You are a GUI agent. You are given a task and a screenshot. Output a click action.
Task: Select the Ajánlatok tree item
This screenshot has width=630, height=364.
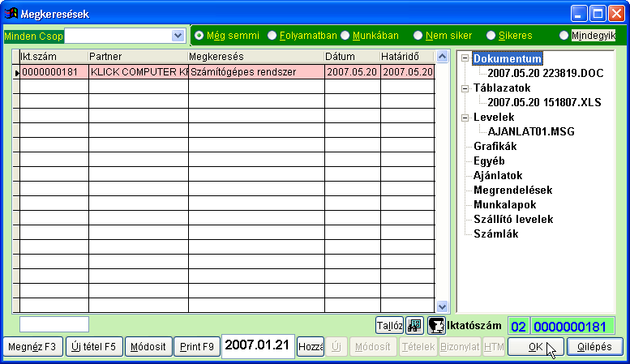[498, 176]
